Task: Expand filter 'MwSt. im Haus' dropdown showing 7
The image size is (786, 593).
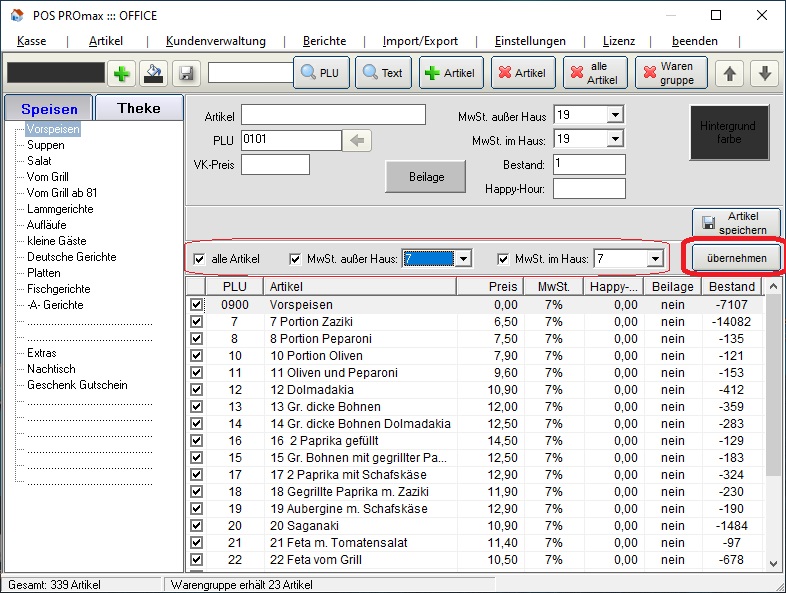Action: point(656,259)
